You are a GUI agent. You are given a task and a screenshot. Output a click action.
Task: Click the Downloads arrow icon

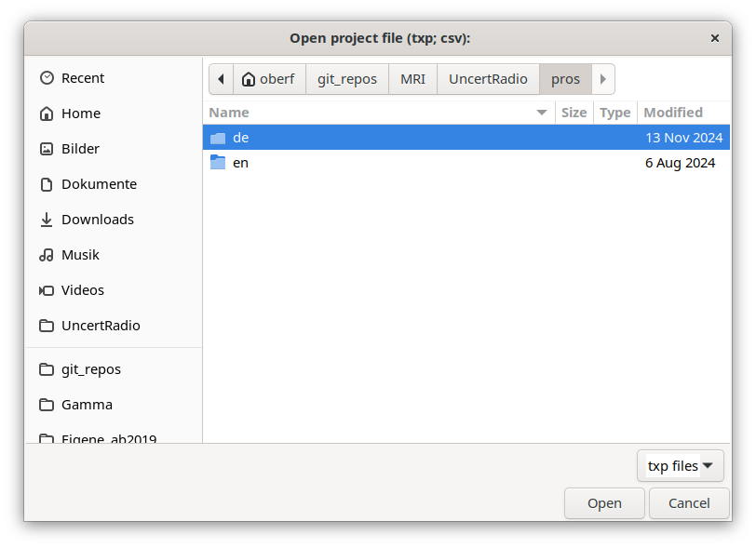47,220
